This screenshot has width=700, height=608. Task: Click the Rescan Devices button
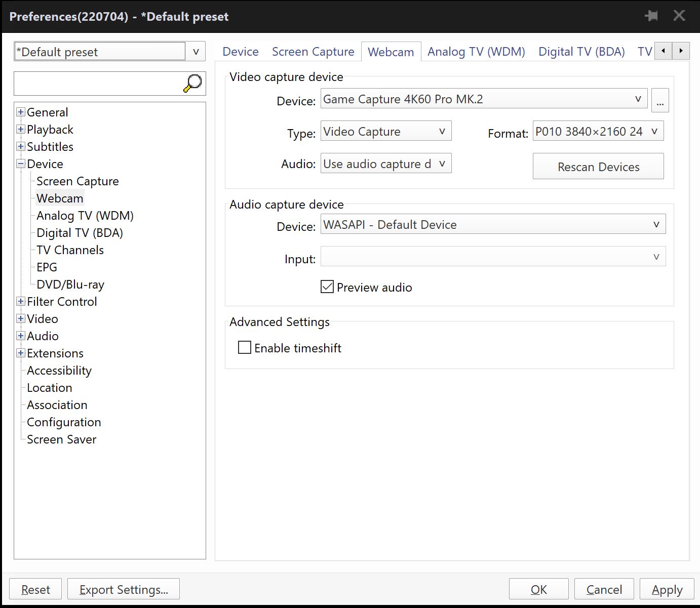[598, 167]
